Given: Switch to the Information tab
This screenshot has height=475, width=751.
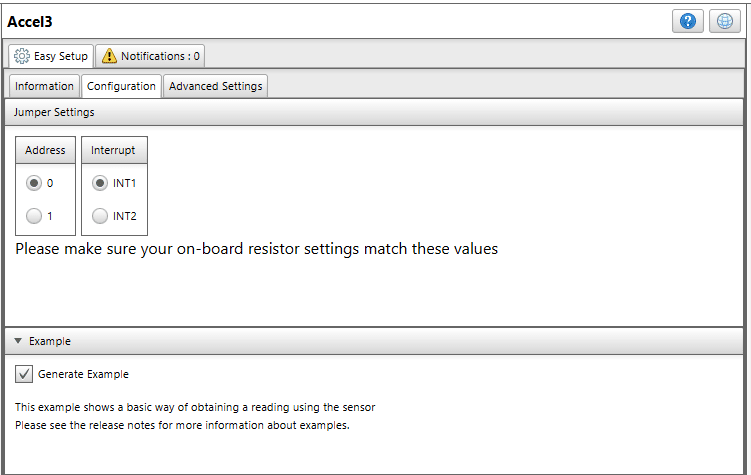Looking at the screenshot, I should tap(44, 86).
